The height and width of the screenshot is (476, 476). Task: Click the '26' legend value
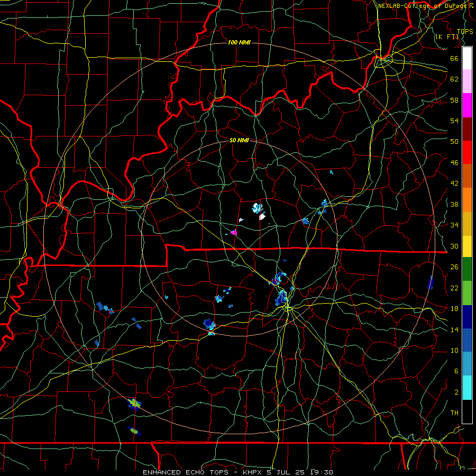454,267
